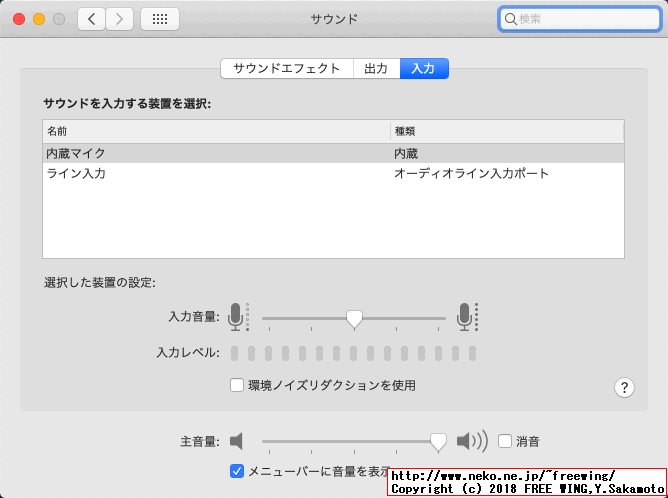Screen dimensions: 668x498
Task: Select the ライン入力 device row
Action: pos(333,173)
